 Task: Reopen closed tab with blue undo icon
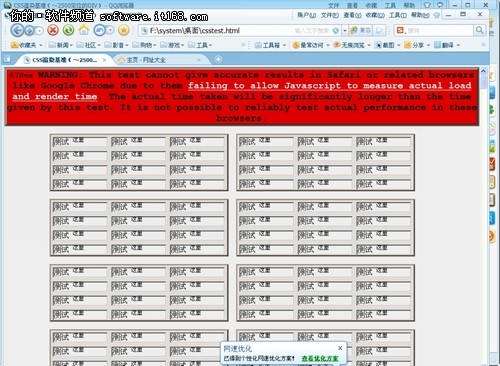pyautogui.click(x=99, y=30)
